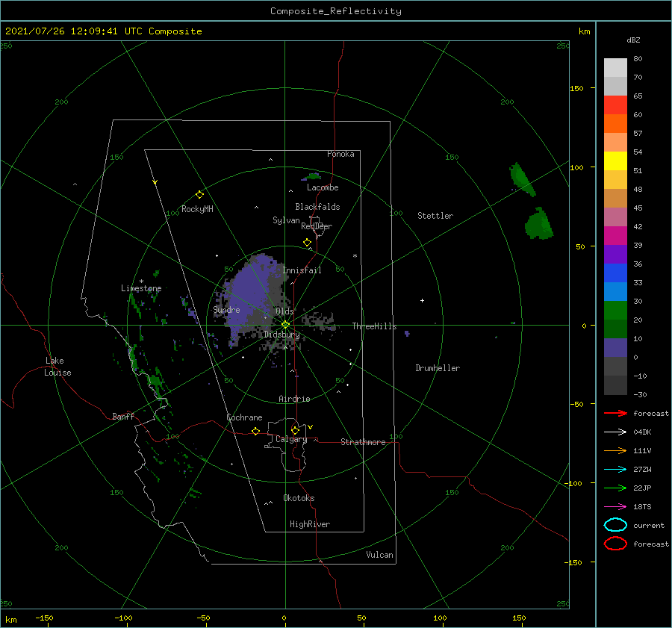Click the Didsbury town label
Screen dimensions: 672x628
(x=281, y=335)
